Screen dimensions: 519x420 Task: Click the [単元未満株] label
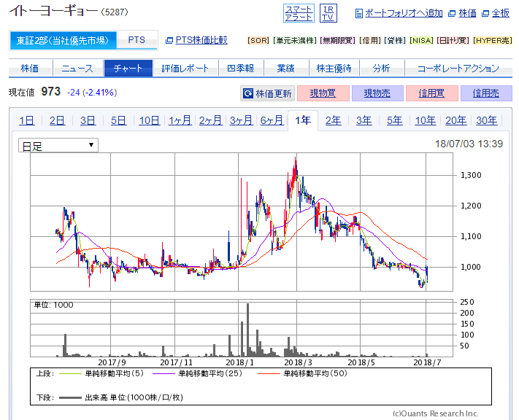[295, 40]
